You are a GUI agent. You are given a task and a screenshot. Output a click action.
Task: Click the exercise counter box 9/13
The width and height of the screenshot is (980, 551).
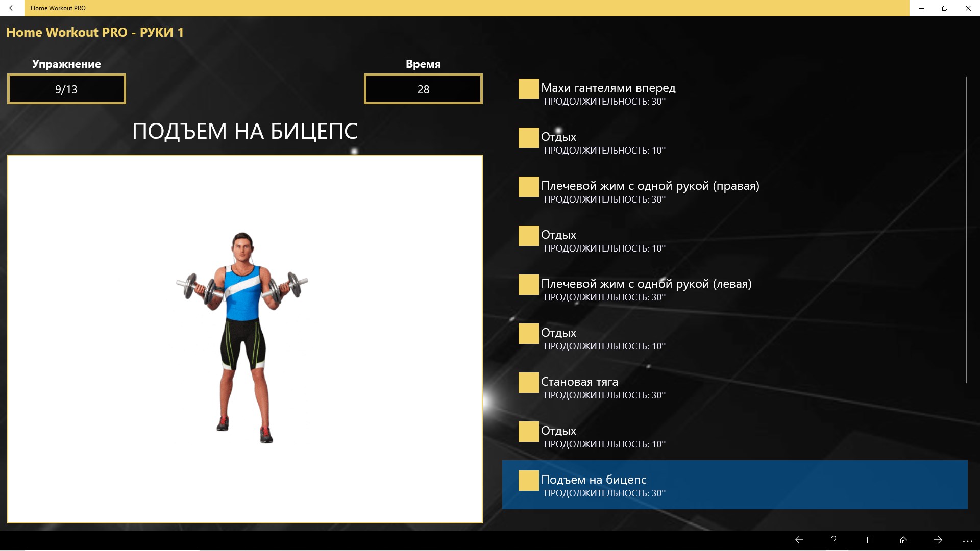[66, 89]
